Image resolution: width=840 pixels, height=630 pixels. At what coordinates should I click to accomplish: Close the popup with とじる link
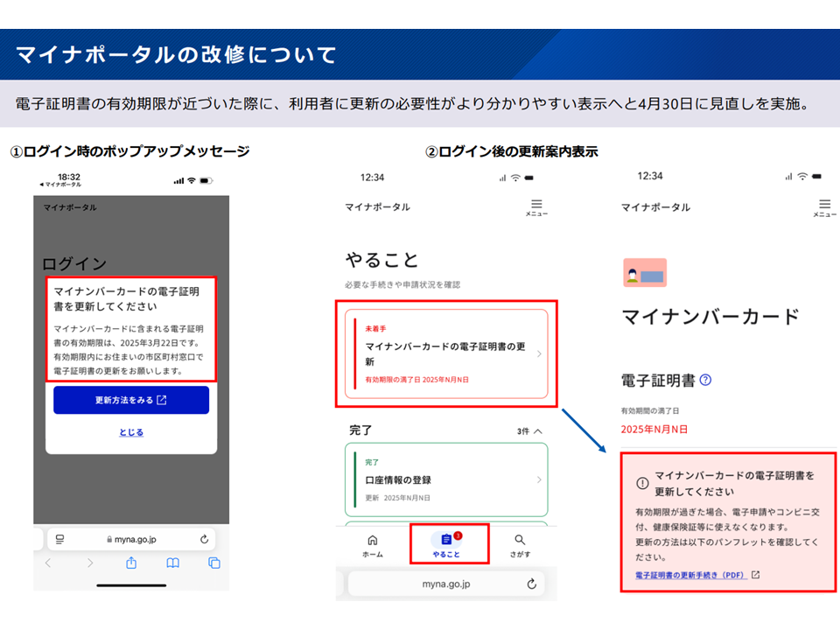tap(131, 431)
